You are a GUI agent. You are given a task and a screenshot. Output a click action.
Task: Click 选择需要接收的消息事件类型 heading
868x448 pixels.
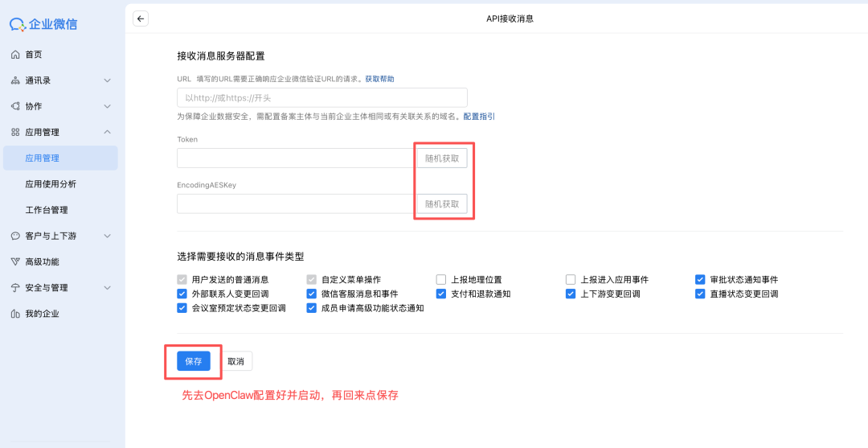[241, 257]
